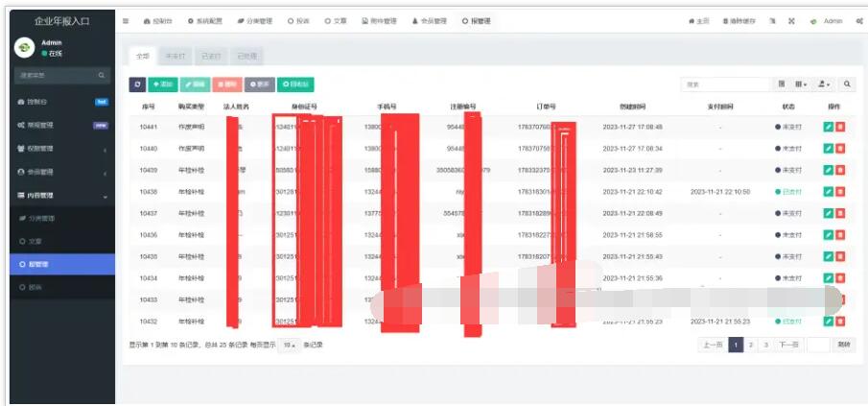Open 文章 under 内容管理 in the sidebar
The width and height of the screenshot is (868, 406).
62,242
